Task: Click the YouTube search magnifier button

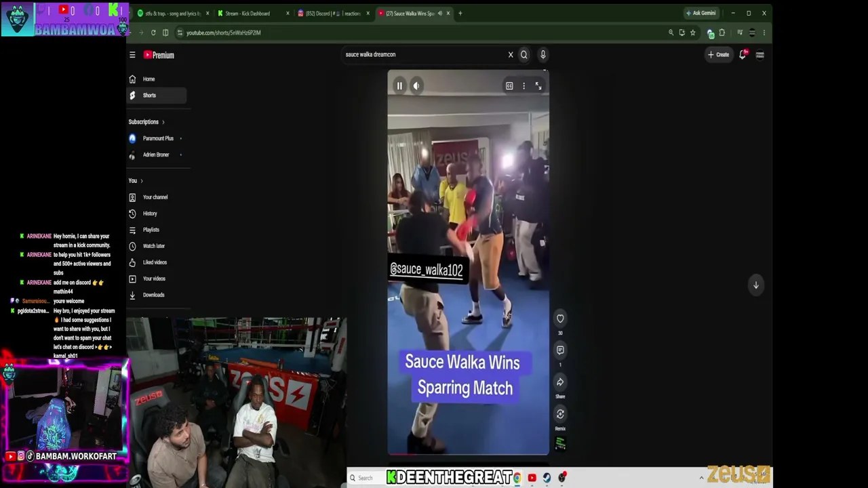Action: pos(524,55)
